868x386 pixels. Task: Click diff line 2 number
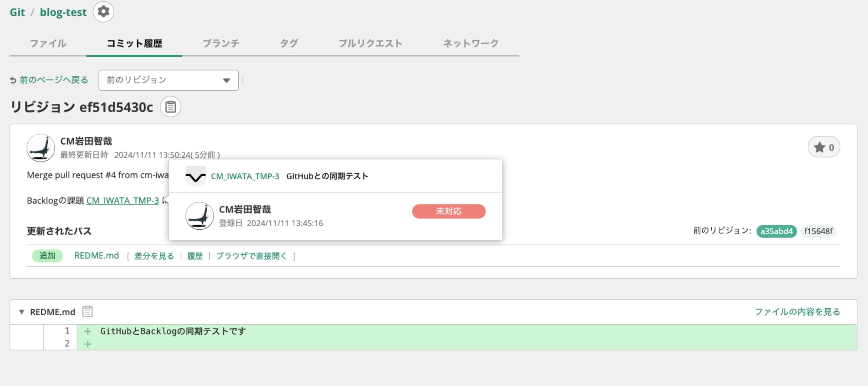[67, 344]
